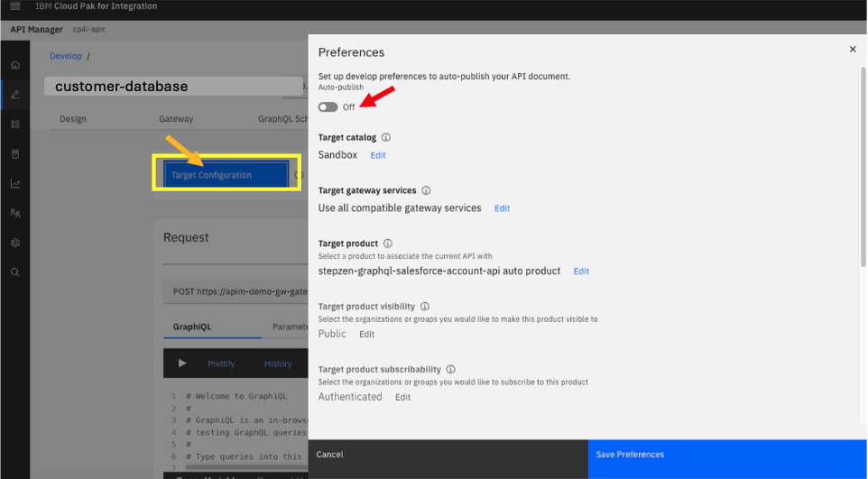Enable the Auto-publish toggle
868x479 pixels.
point(328,107)
